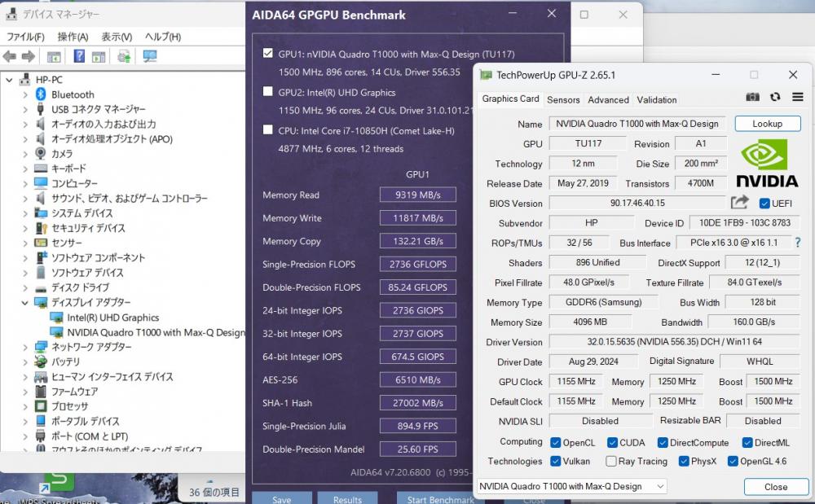
Task: Click the GPU-Z Name field
Action: pos(637,124)
